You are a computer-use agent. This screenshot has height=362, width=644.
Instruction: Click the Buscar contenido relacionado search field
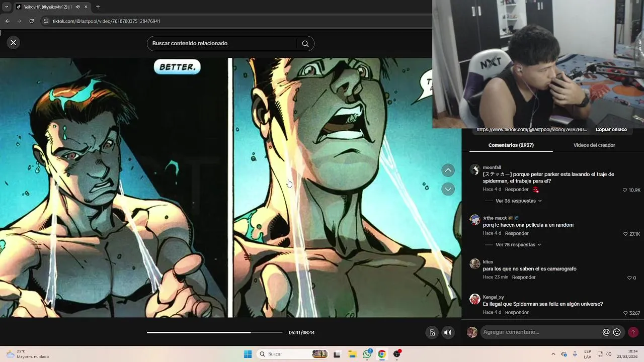(221, 44)
